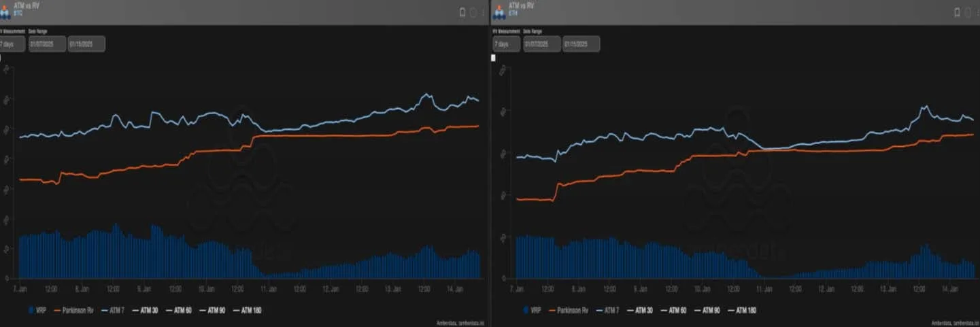Click the BTC panel Amberdata logo icon

click(6, 12)
